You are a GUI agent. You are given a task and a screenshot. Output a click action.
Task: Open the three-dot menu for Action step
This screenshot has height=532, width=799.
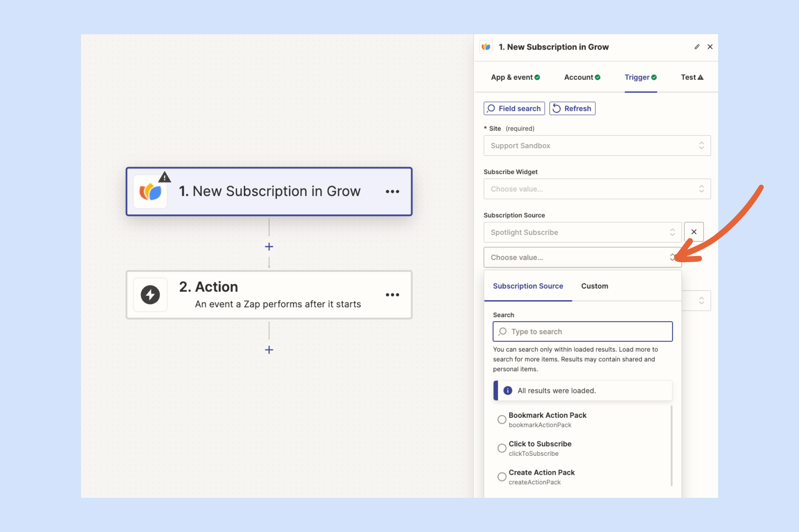click(392, 295)
